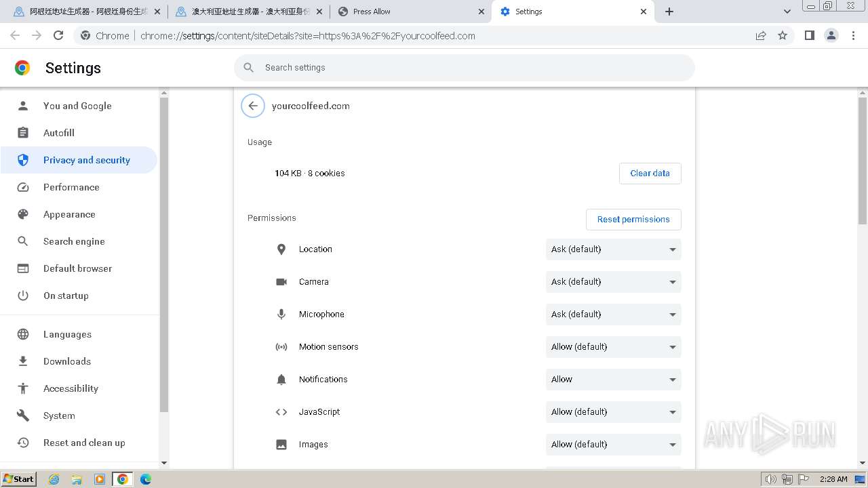
Task: Open Privacy and security section
Action: pyautogui.click(x=79, y=160)
